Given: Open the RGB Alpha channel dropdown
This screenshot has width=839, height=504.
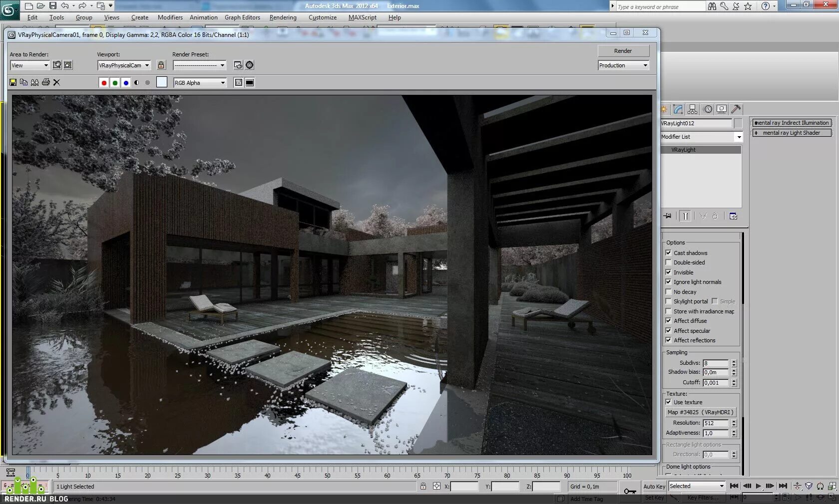Looking at the screenshot, I should tap(200, 83).
